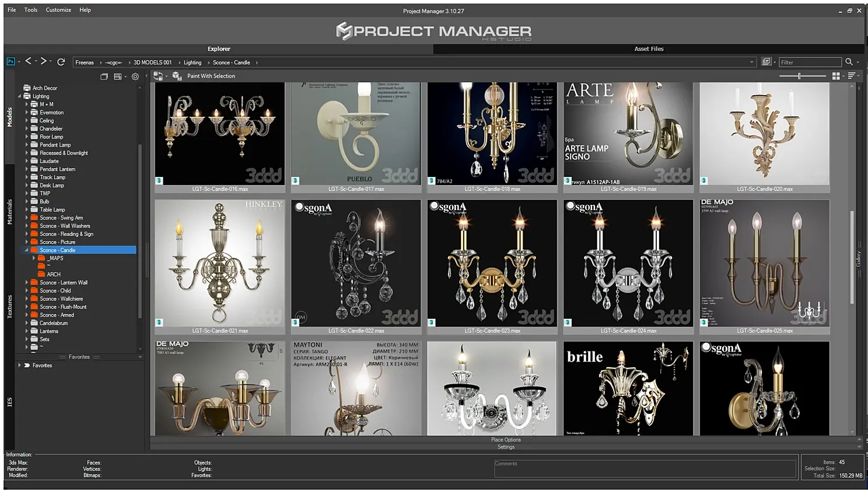The width and height of the screenshot is (868, 491).
Task: Click the Arch Decor folder icon
Action: (x=27, y=88)
